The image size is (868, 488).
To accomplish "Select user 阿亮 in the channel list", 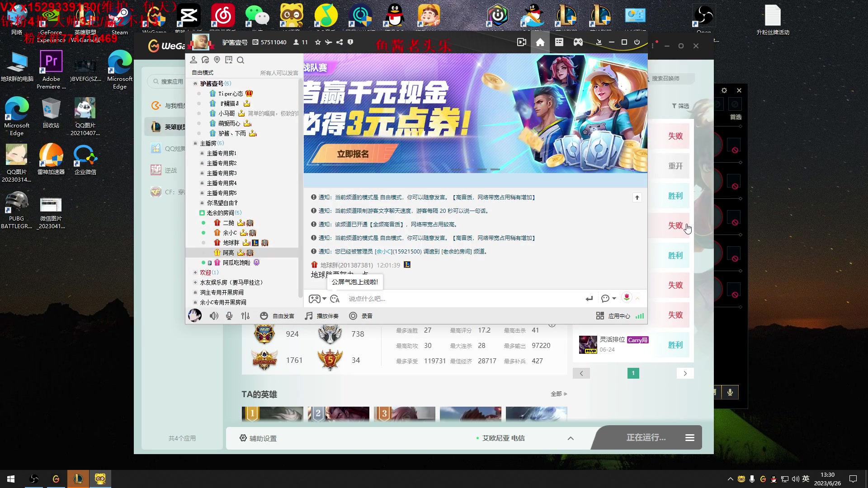I will pyautogui.click(x=228, y=253).
